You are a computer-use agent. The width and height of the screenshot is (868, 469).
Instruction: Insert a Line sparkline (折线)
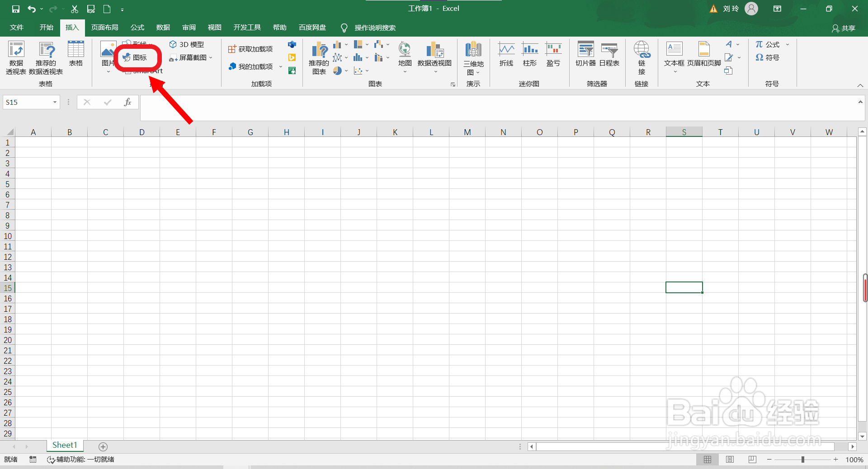click(506, 54)
